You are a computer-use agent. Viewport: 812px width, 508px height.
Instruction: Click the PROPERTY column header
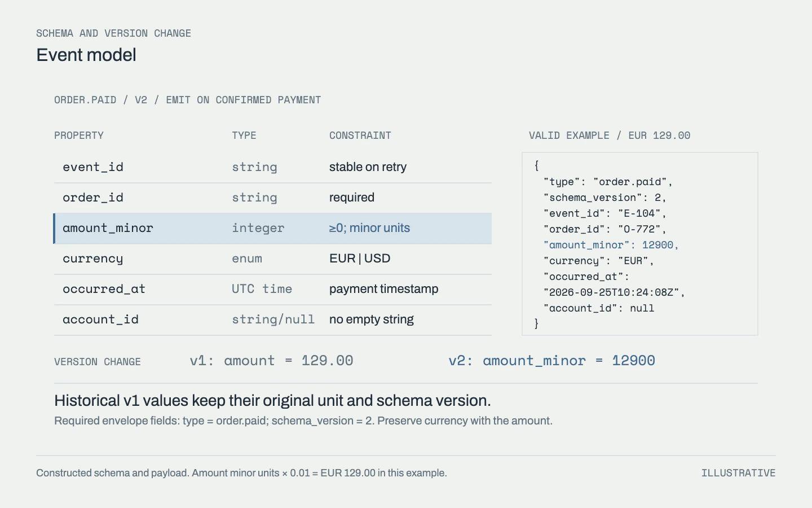pos(79,135)
